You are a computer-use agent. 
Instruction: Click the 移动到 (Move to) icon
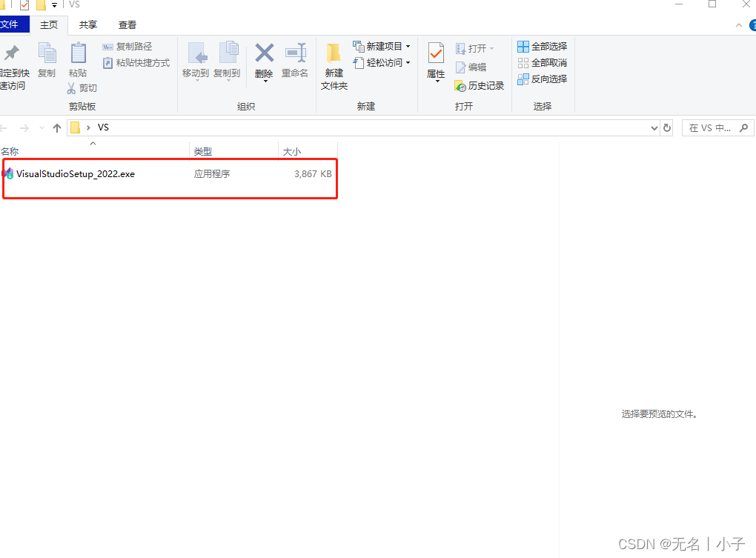[x=197, y=53]
